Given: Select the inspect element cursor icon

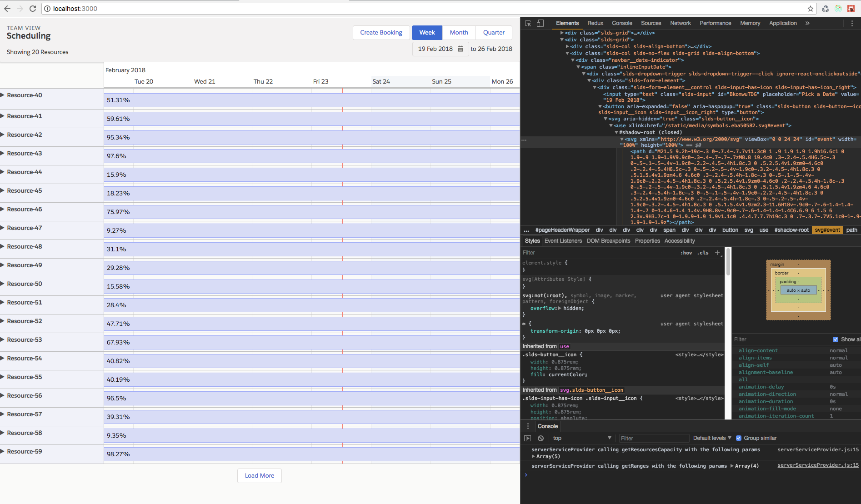Looking at the screenshot, I should pyautogui.click(x=527, y=23).
